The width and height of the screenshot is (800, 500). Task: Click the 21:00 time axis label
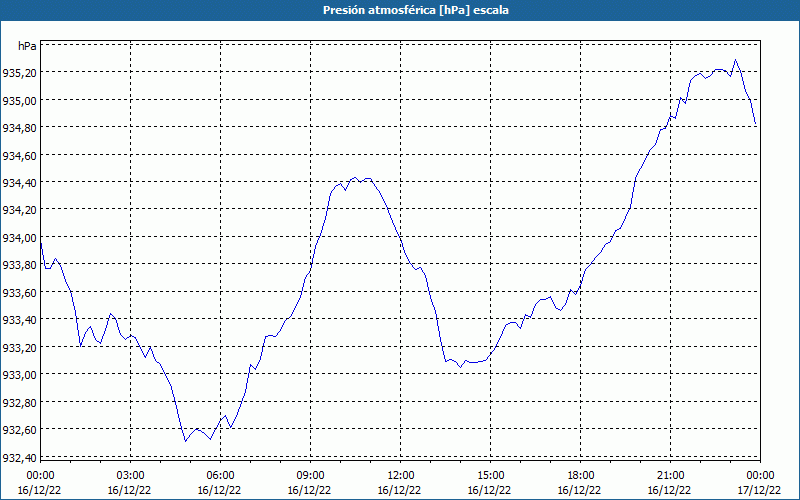pos(670,476)
